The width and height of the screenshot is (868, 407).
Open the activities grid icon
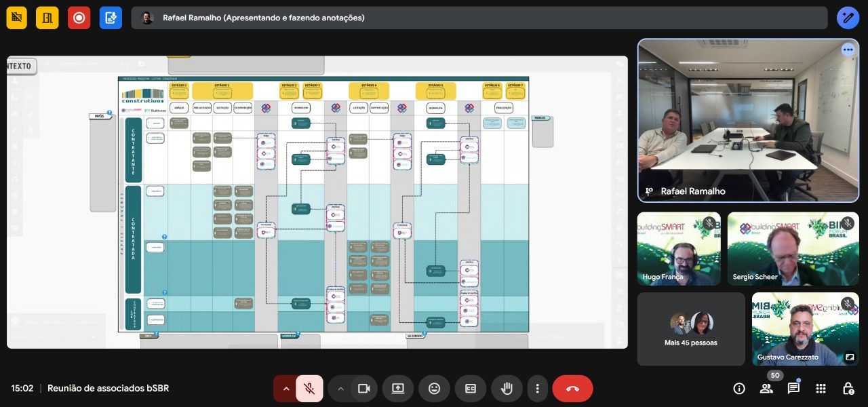click(x=821, y=389)
